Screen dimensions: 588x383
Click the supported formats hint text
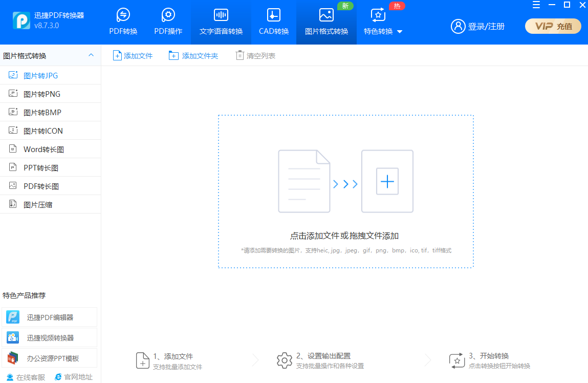tap(346, 250)
